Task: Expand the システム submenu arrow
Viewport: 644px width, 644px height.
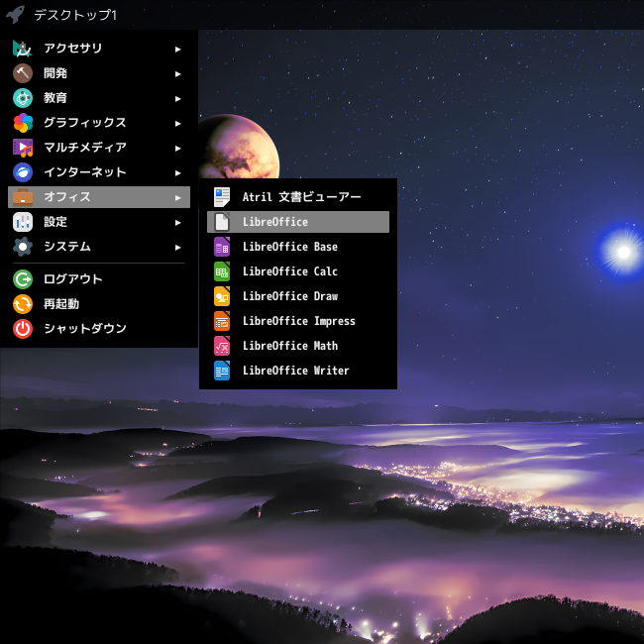Action: pos(177,248)
